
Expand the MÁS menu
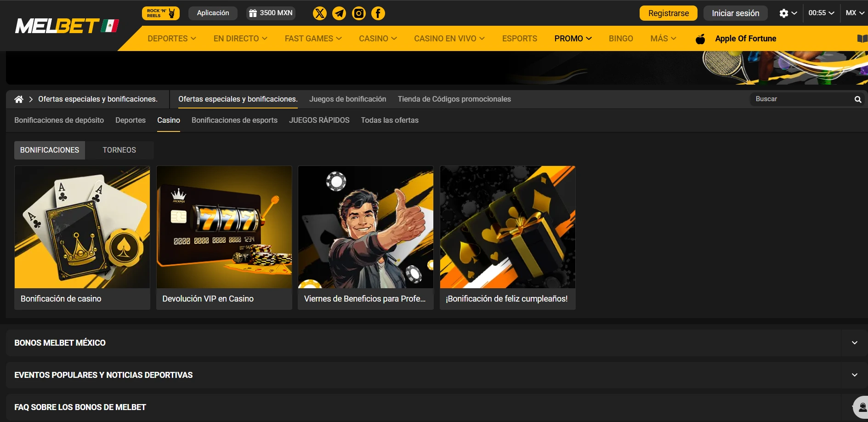click(x=663, y=39)
